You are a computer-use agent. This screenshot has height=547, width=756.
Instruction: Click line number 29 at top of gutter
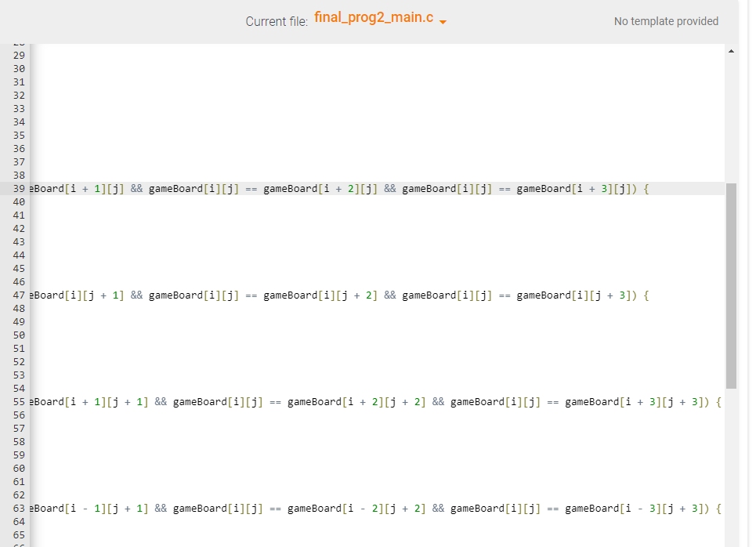coord(18,55)
